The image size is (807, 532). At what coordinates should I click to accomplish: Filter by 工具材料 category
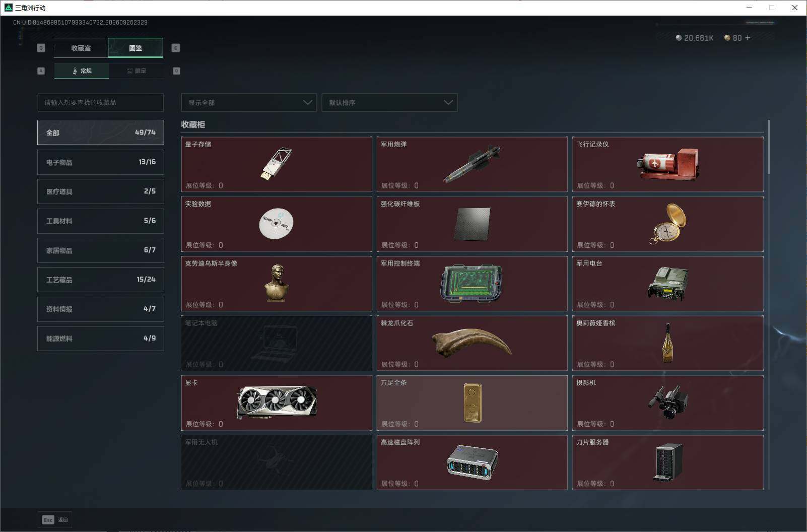pyautogui.click(x=101, y=221)
